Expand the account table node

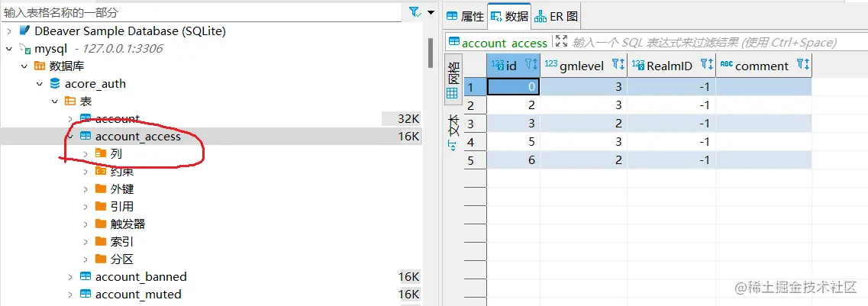tap(69, 119)
